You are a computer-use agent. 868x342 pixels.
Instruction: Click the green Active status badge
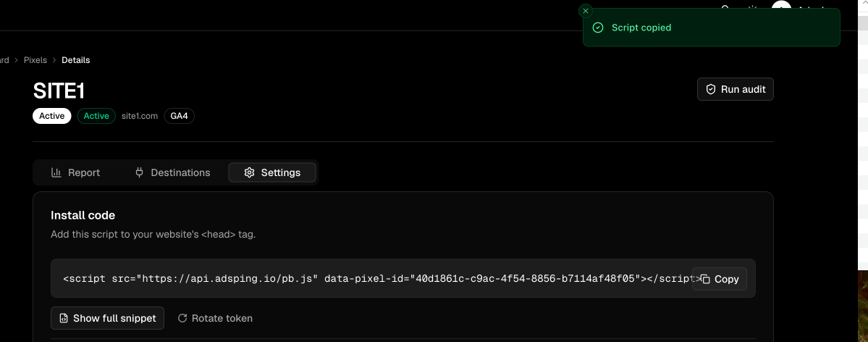(96, 116)
